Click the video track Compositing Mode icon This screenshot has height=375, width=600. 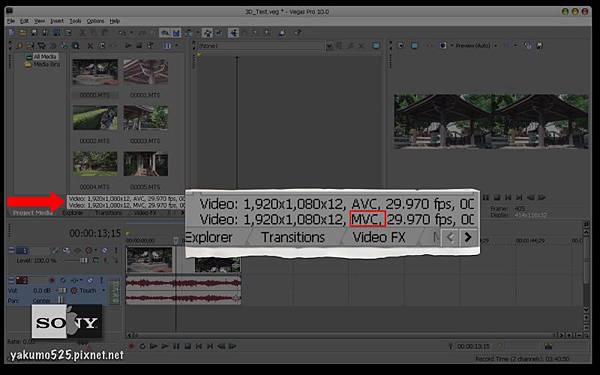[95, 261]
